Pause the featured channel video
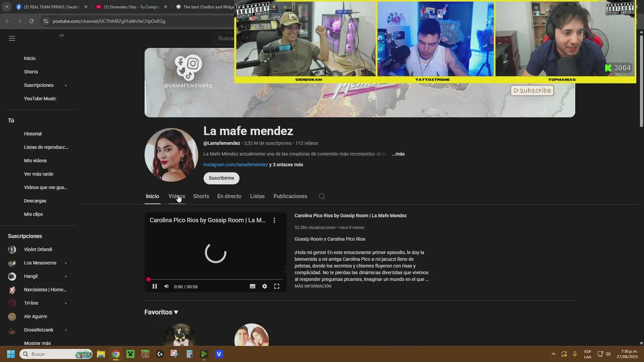The height and width of the screenshot is (362, 644). (154, 287)
